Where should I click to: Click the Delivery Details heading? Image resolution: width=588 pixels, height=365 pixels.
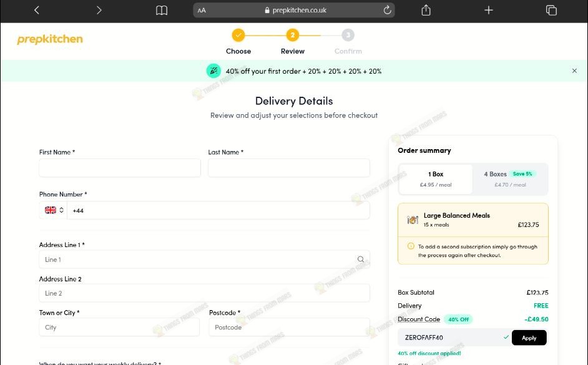[294, 101]
